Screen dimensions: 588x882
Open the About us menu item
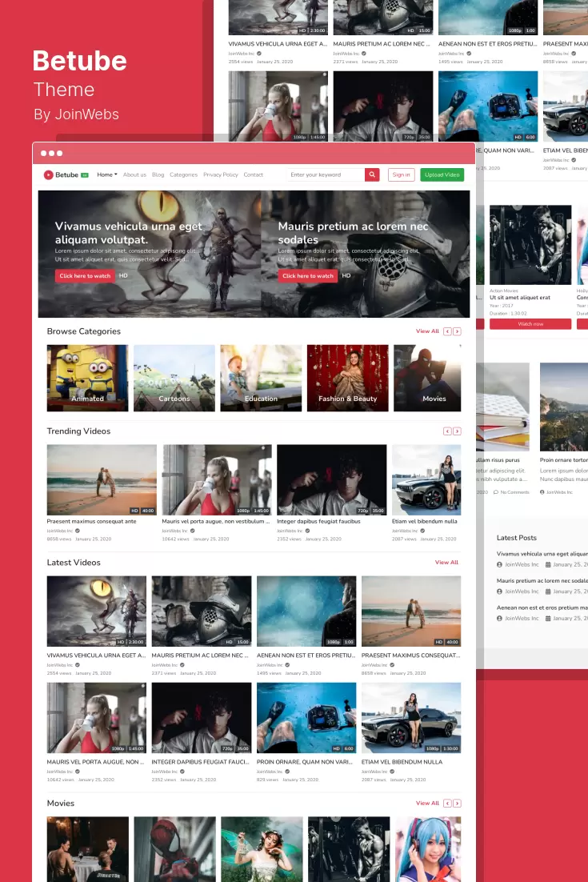click(x=134, y=175)
